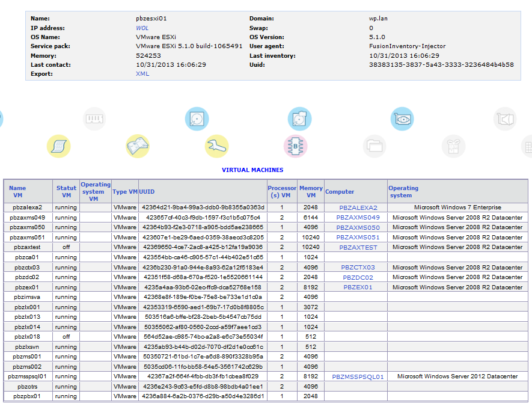Open the greyed-out memory slots icon
The height and width of the screenshot is (406, 532).
[94, 119]
